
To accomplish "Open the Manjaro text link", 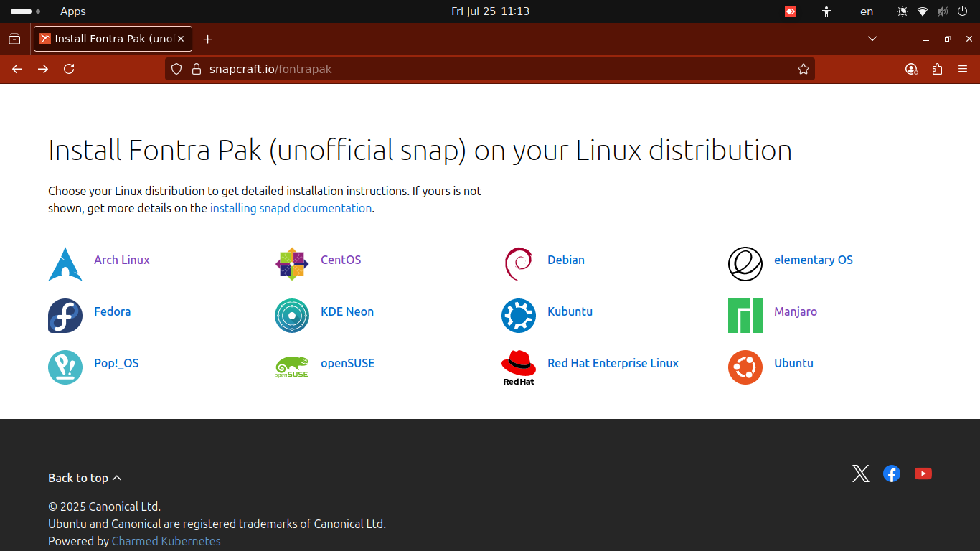I will pos(796,311).
